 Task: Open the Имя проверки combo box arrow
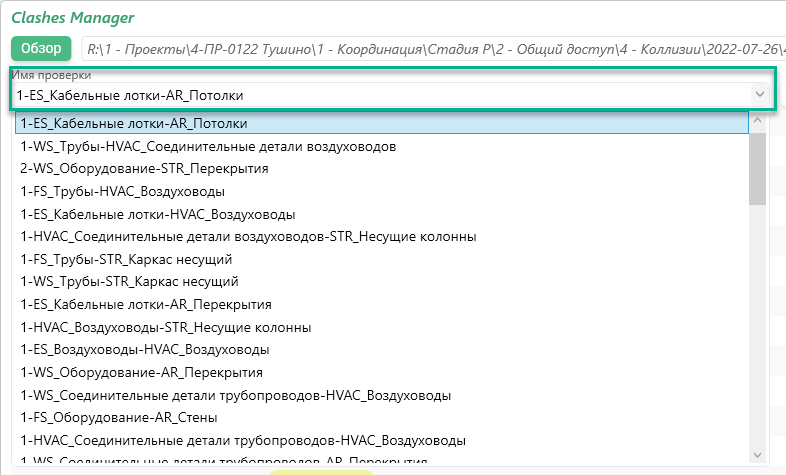(759, 94)
